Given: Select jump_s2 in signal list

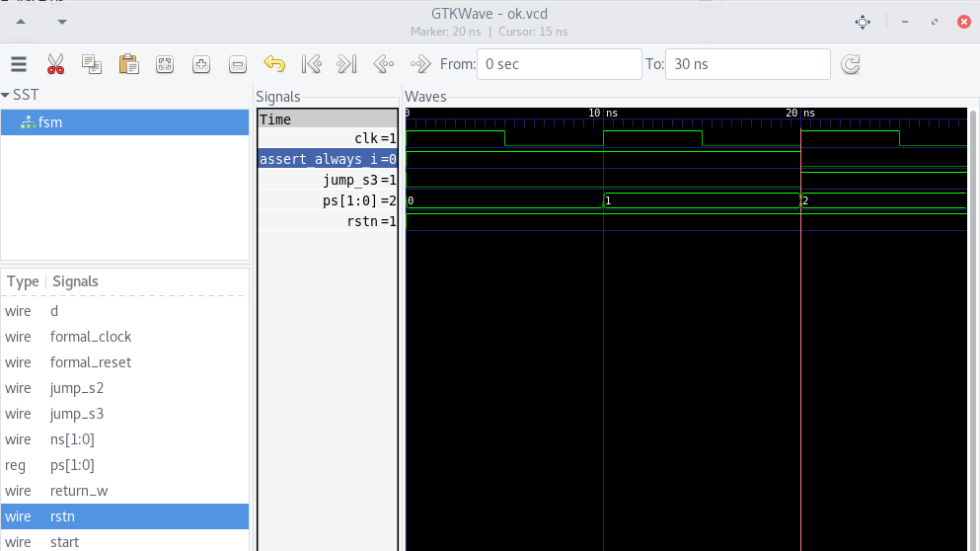Looking at the screenshot, I should coord(125,388).
